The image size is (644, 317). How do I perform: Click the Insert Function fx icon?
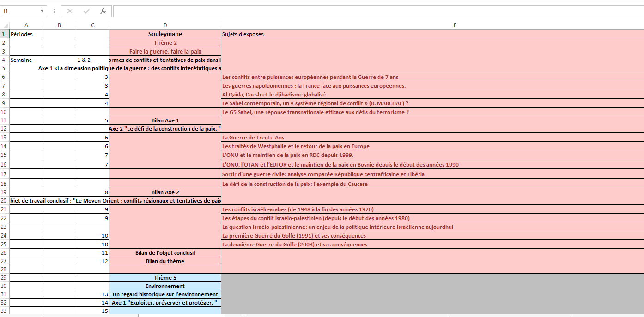(x=103, y=11)
